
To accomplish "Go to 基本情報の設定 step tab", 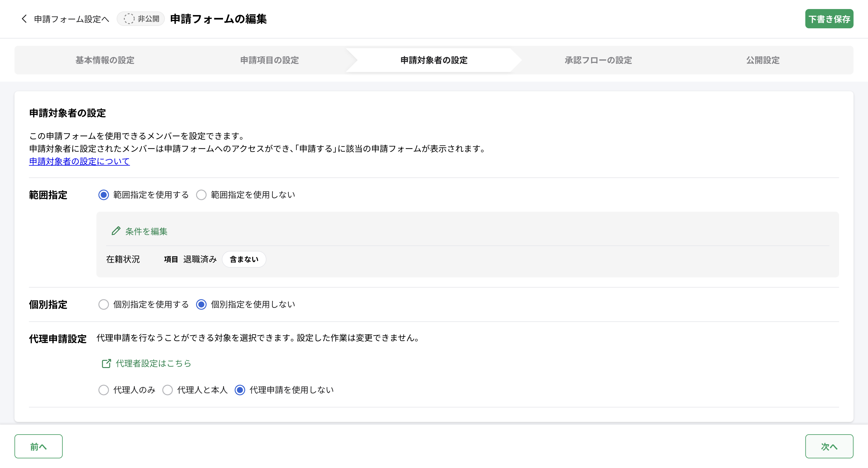I will [105, 60].
